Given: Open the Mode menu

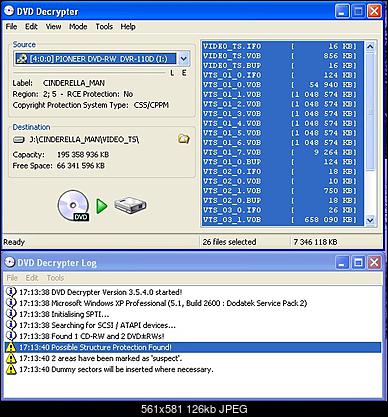Looking at the screenshot, I should pyautogui.click(x=78, y=27).
